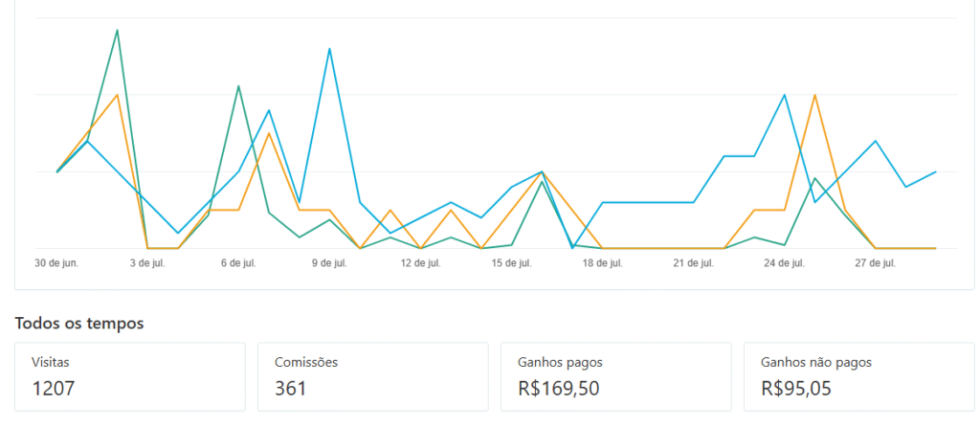The width and height of the screenshot is (980, 428).
Task: Click the blue line peak at 24 de jul.
Action: click(785, 95)
